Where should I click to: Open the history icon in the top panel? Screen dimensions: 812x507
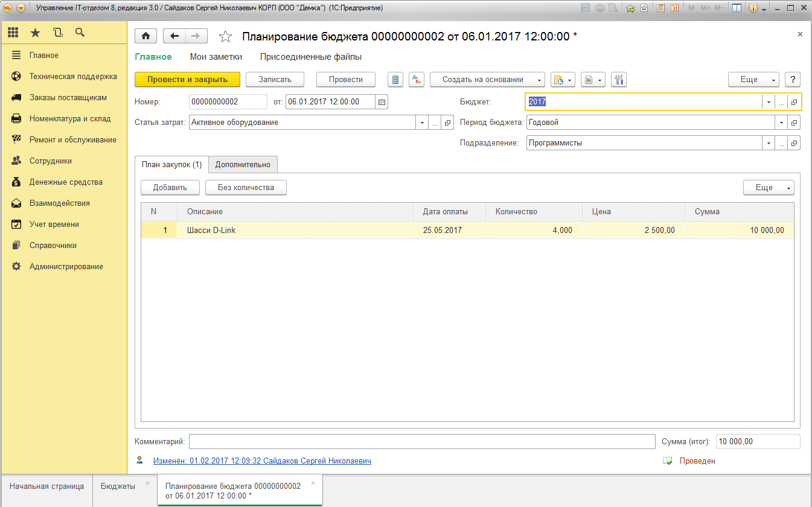pos(57,33)
